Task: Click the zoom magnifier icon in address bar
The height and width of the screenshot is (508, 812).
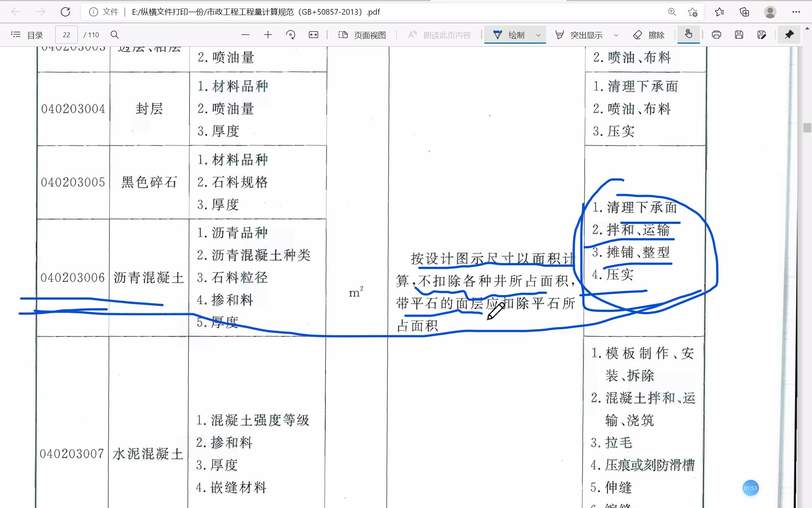Action: pos(672,12)
